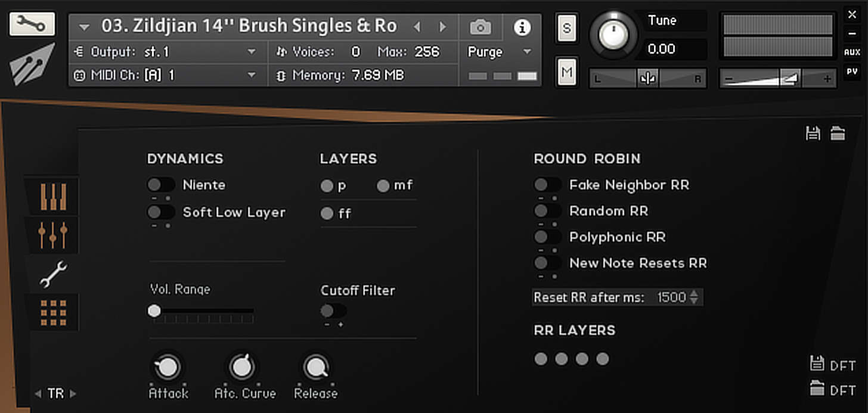Screen dimensions: 868x413
Task: Open the wrench instrument edit mode button
Action: point(32,24)
